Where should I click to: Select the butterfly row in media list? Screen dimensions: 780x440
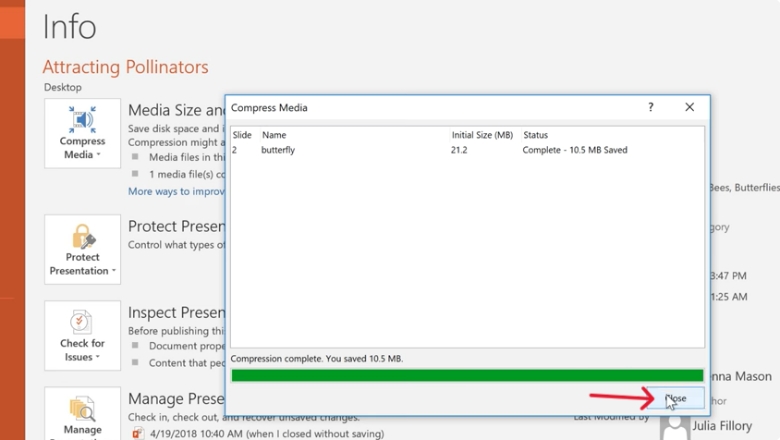[467, 150]
